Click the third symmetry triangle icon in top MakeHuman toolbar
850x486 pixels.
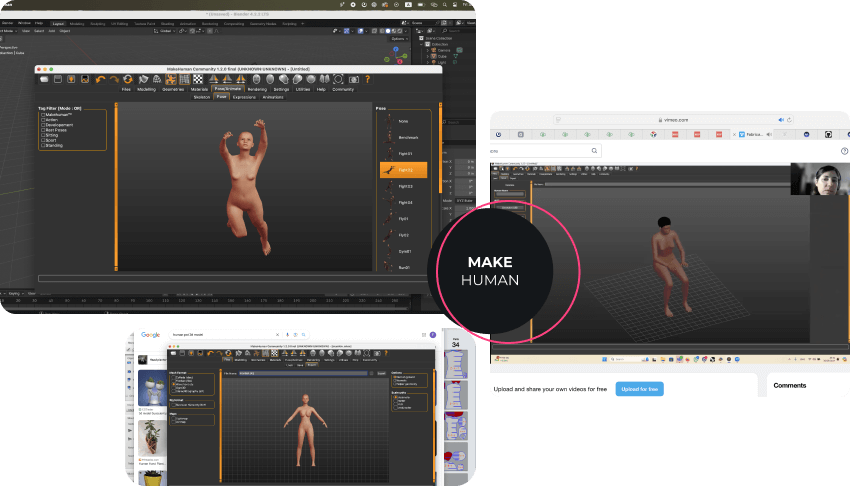coord(241,80)
